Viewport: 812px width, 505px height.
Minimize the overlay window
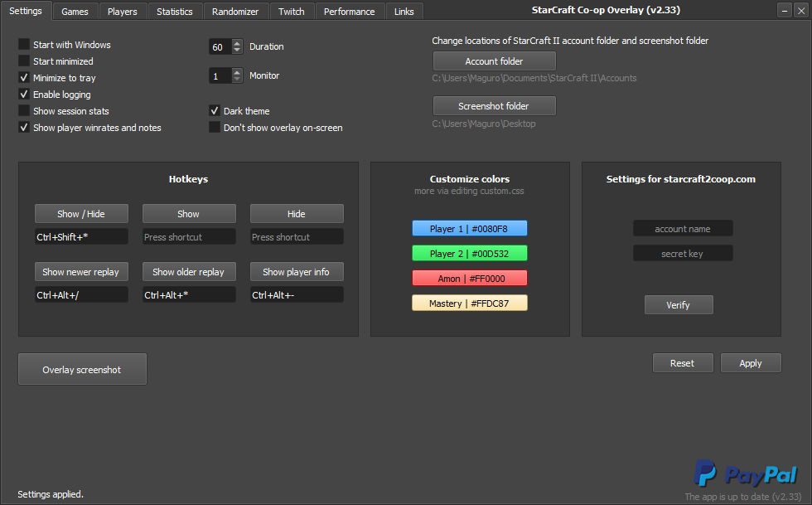tap(784, 10)
